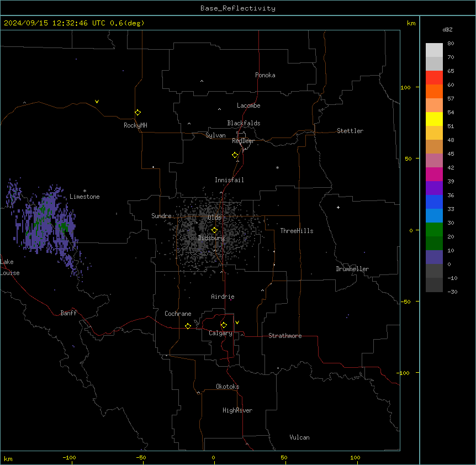Select the orange 60 dBZ legend swatch
Image resolution: width=476 pixels, height=465 pixels.
point(434,91)
